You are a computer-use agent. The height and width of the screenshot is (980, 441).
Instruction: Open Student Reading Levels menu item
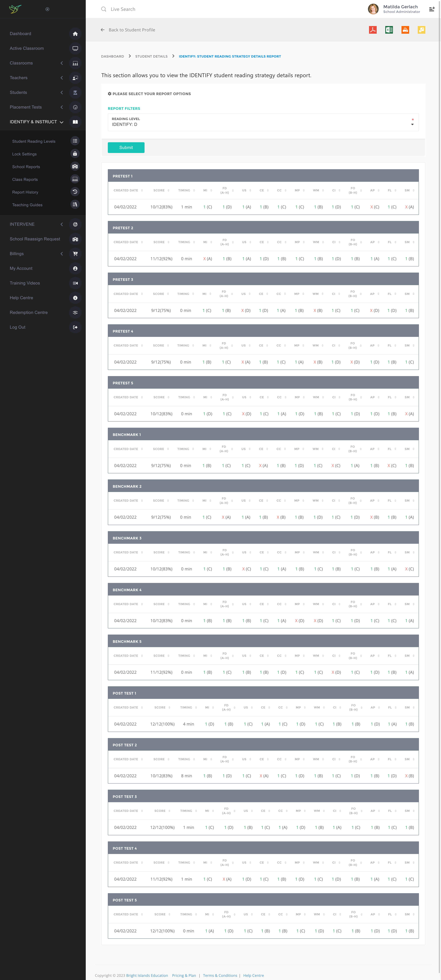coord(34,141)
